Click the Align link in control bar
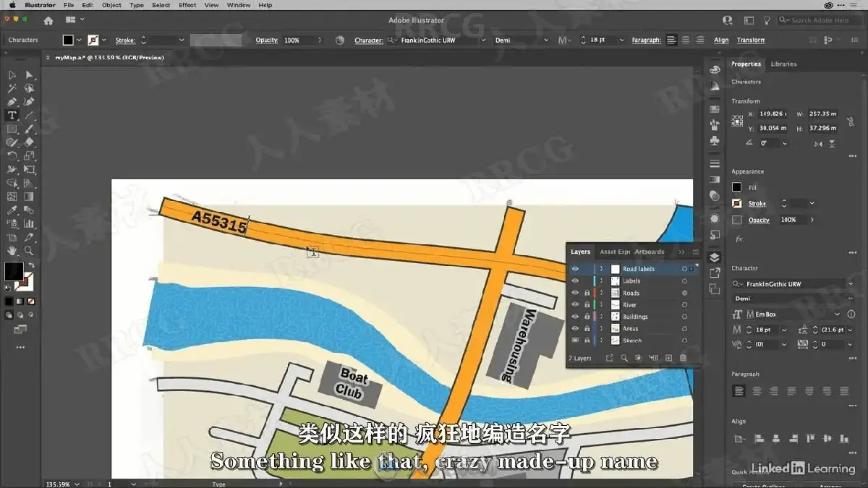The height and width of the screenshot is (488, 868). tap(721, 40)
